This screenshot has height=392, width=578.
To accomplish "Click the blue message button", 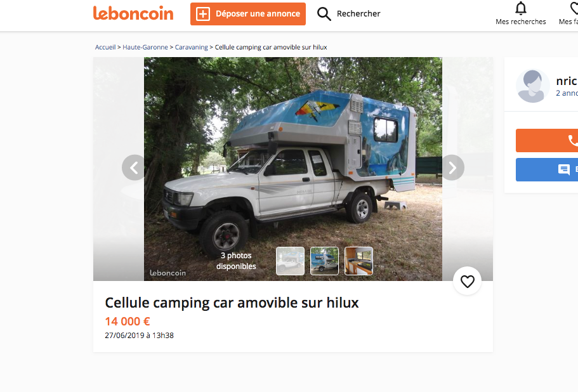I will coord(547,169).
